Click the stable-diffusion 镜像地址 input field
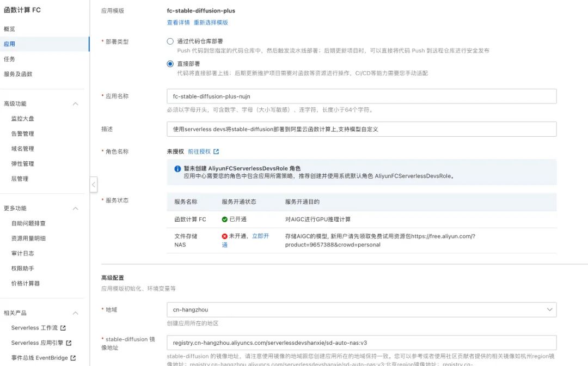Screen dimensions: 588x366 (x=362, y=343)
